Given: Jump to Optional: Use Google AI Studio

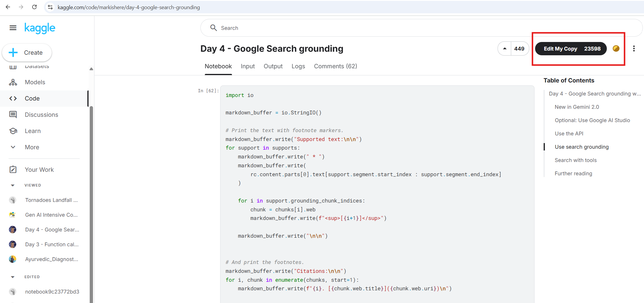Looking at the screenshot, I should click(592, 120).
